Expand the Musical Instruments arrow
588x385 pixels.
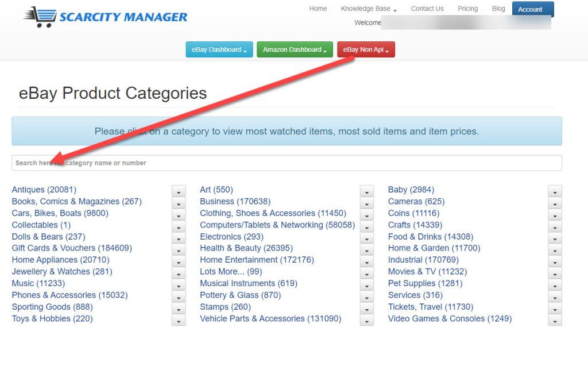366,286
